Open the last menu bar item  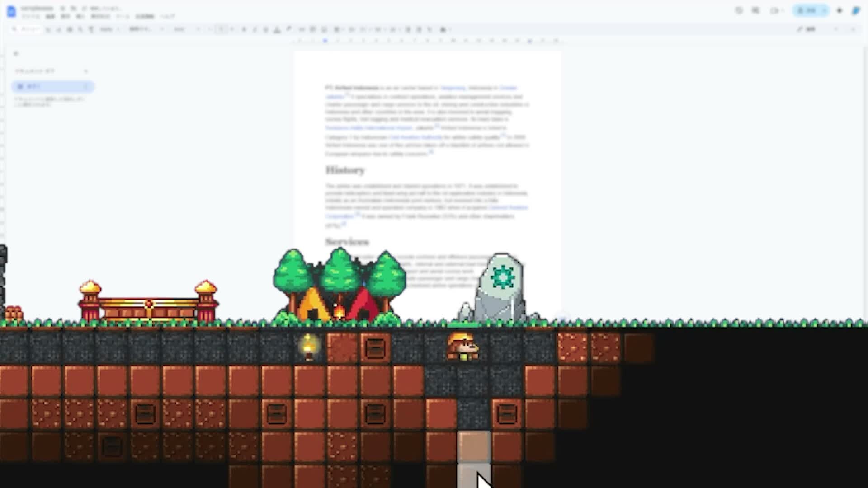tap(167, 17)
